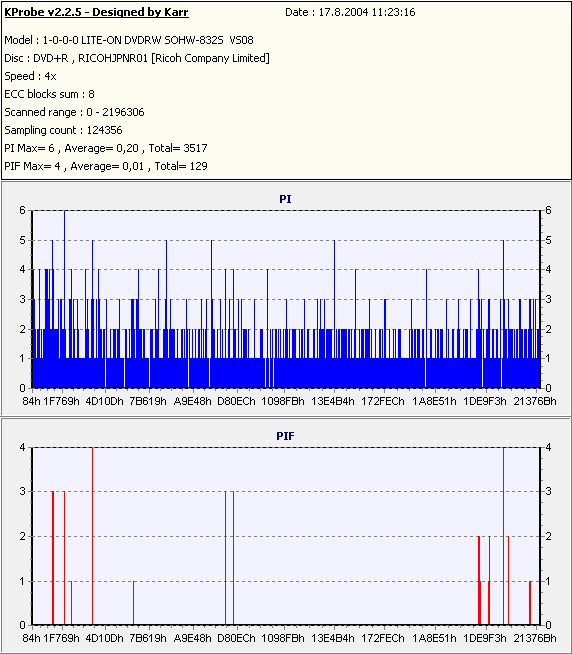This screenshot has width=572, height=654.
Task: Click the PIF chart x-axis label 7B619h
Action: tap(148, 638)
